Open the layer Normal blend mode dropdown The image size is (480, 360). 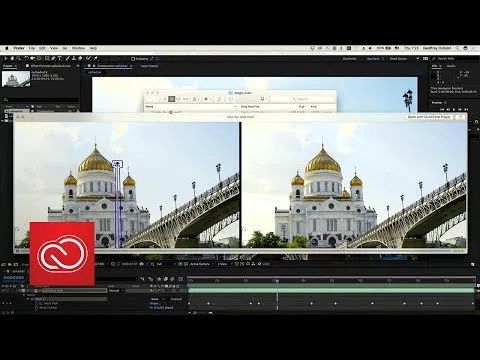[116, 291]
